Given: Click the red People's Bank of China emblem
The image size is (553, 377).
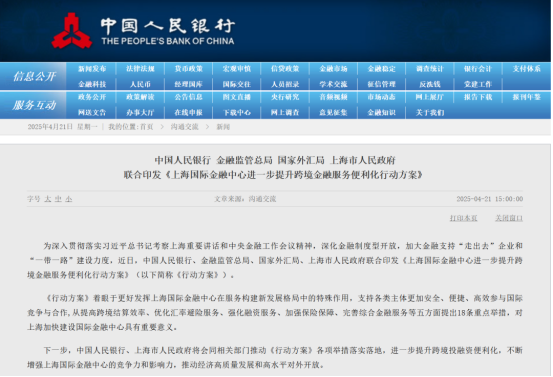Looking at the screenshot, I should [x=72, y=31].
